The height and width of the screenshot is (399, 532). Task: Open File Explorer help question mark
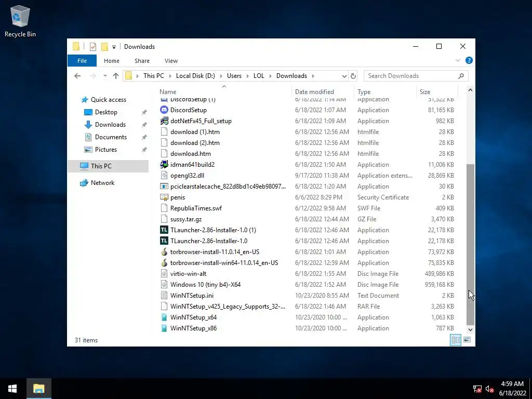coord(469,60)
